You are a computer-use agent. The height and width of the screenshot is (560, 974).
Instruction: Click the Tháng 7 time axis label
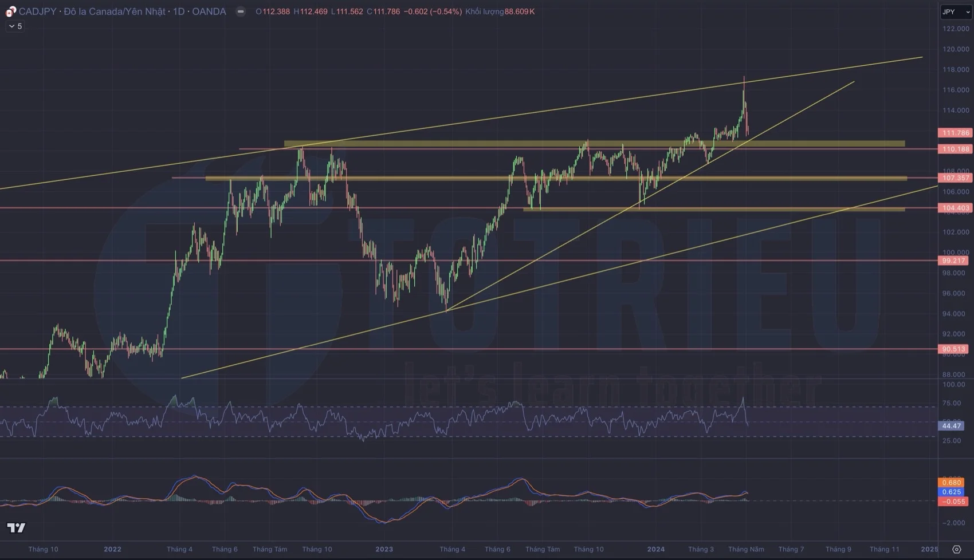(x=791, y=549)
